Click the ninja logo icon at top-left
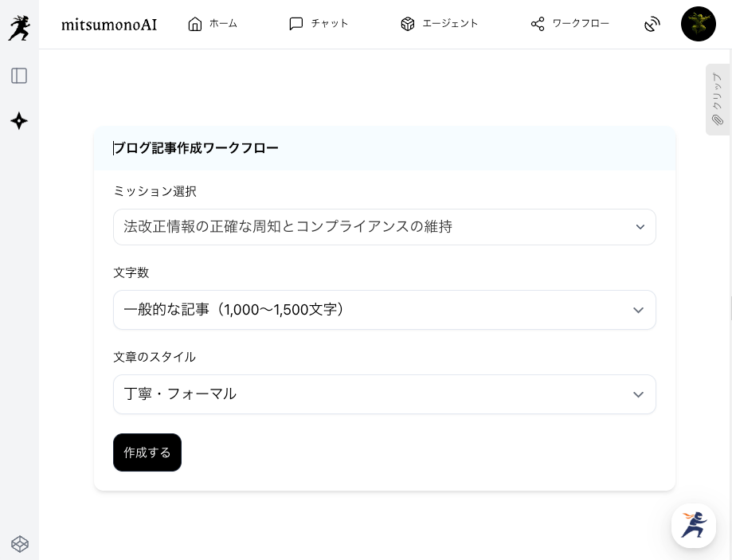Screen dimensions: 732x560 click(19, 28)
